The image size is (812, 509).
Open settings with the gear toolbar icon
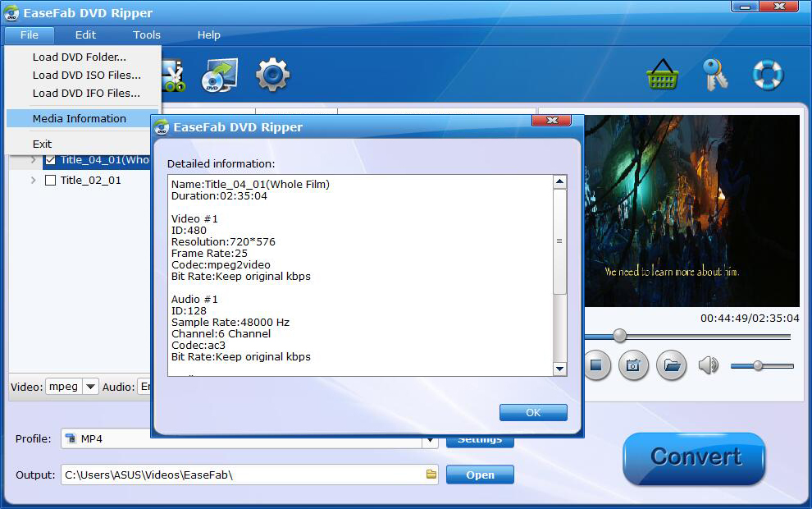pos(272,76)
